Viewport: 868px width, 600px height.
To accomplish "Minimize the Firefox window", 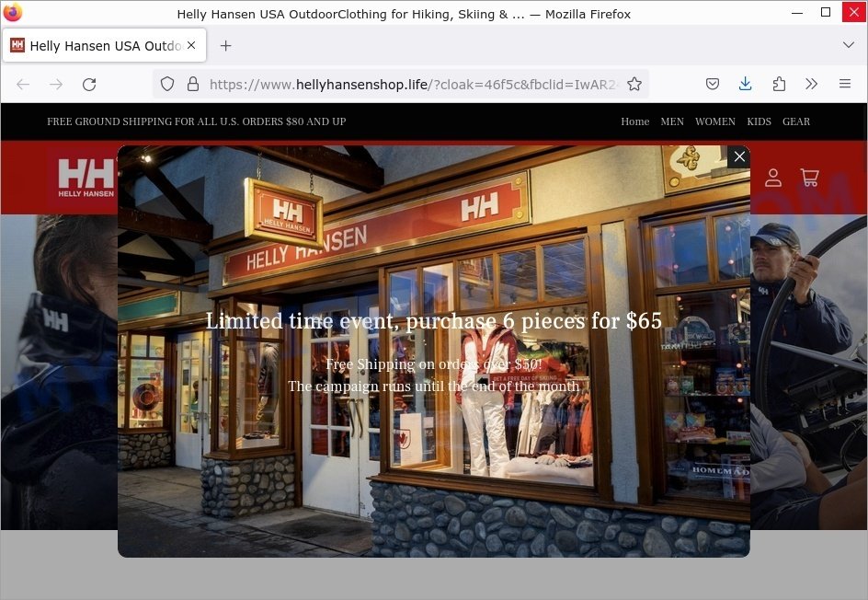I will pyautogui.click(x=797, y=13).
